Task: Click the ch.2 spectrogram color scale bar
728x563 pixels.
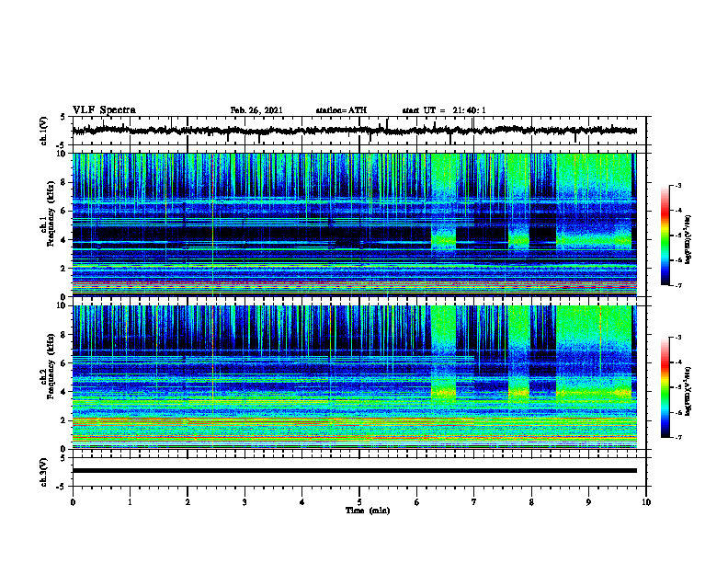Action: point(665,387)
